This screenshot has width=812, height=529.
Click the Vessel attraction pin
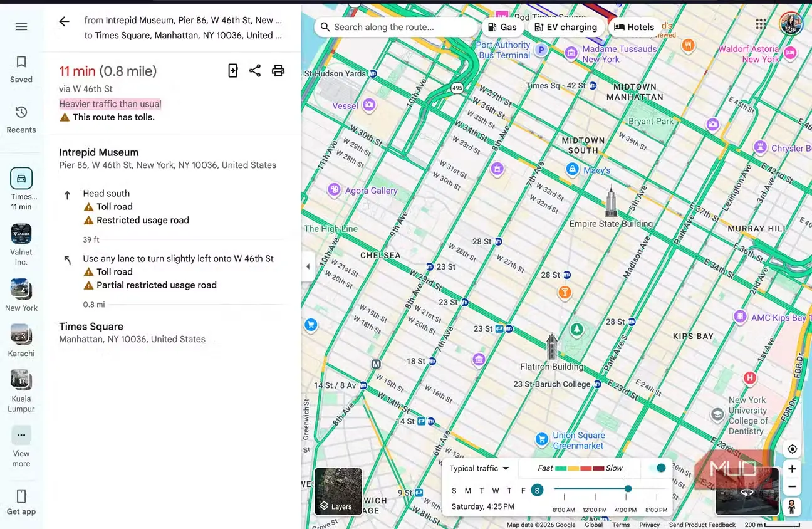pyautogui.click(x=370, y=105)
